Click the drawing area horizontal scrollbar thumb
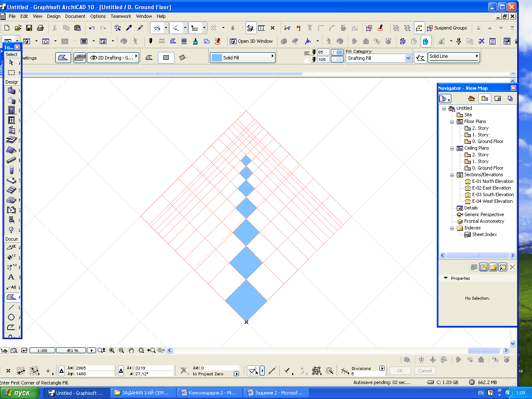This screenshot has height=399, width=532. coord(483,350)
